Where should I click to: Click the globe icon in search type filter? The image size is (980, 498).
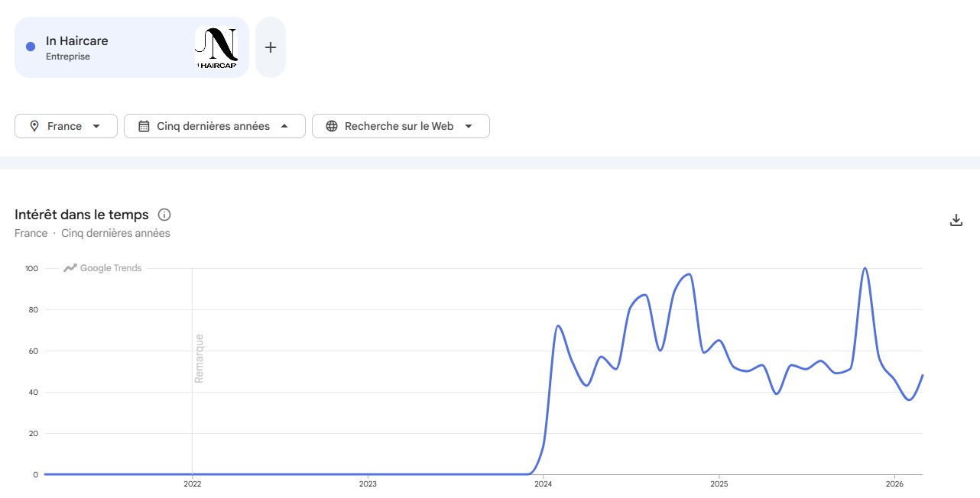tap(332, 126)
